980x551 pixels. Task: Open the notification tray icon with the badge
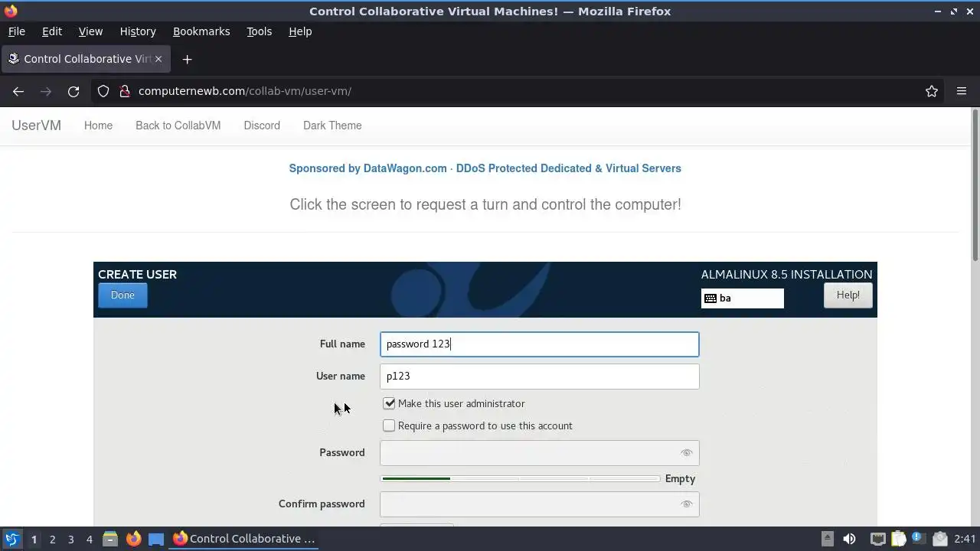[919, 539]
